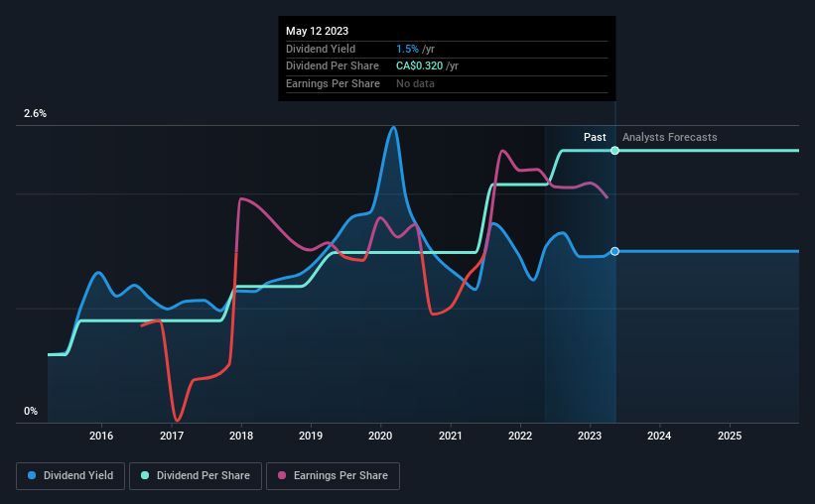815x504 pixels.
Task: Click the 2018 axis label
Action: [x=241, y=436]
